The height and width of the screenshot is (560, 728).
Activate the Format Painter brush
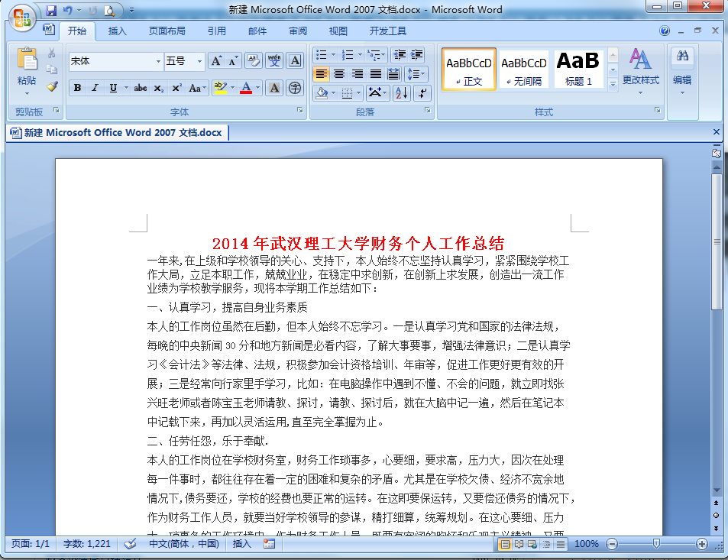coord(51,86)
